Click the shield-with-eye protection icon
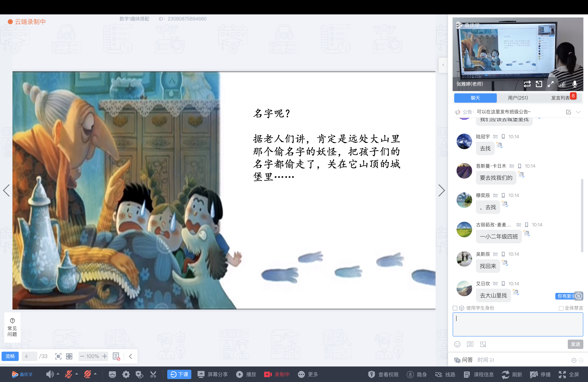588x382 pixels. tap(140, 375)
